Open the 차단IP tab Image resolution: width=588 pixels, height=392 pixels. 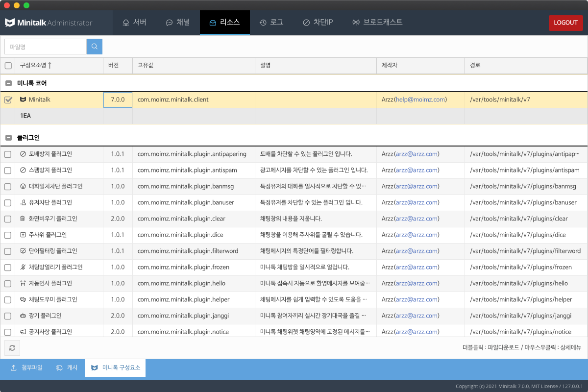(318, 23)
